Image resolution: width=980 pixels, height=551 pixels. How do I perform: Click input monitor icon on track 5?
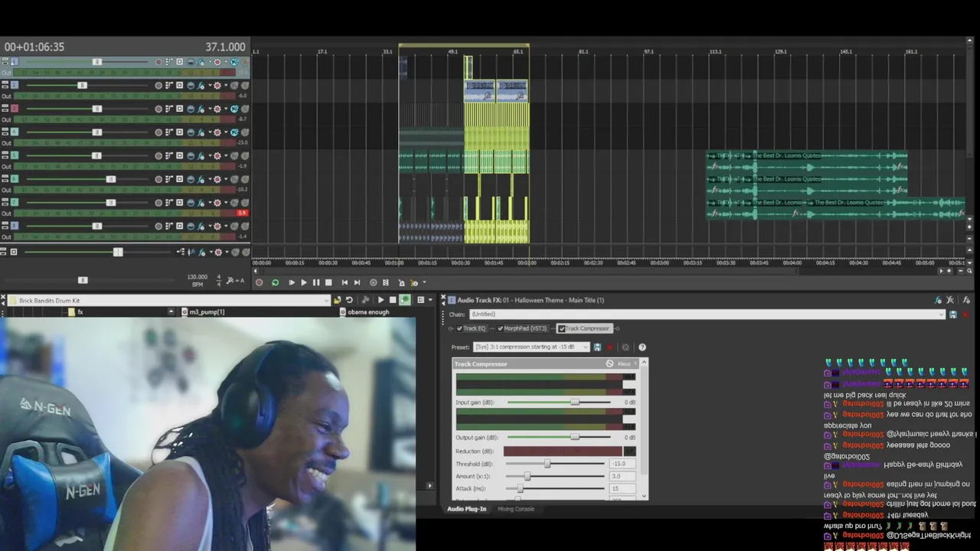click(x=179, y=155)
